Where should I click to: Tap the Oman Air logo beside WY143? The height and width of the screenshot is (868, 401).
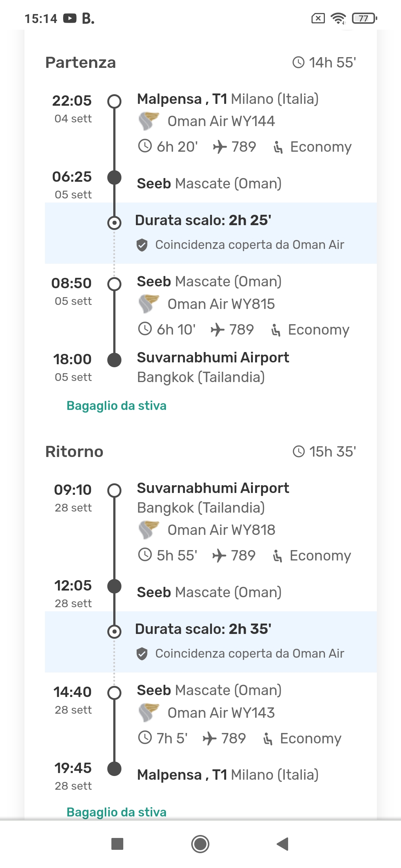149,713
